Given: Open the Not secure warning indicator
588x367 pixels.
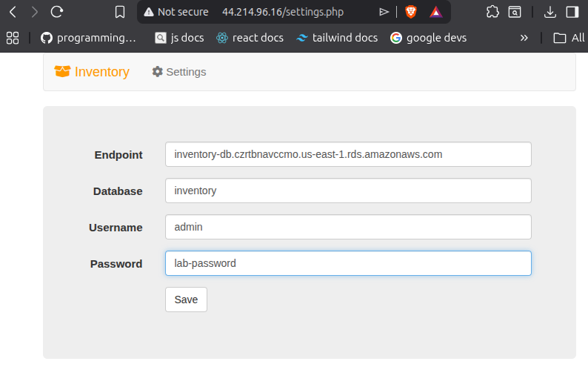Looking at the screenshot, I should pyautogui.click(x=176, y=12).
